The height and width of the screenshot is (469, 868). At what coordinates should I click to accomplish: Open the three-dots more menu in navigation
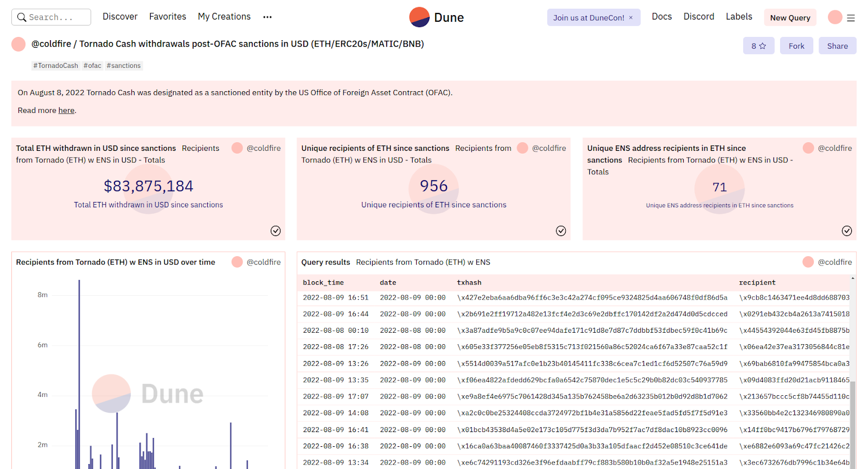coord(267,17)
